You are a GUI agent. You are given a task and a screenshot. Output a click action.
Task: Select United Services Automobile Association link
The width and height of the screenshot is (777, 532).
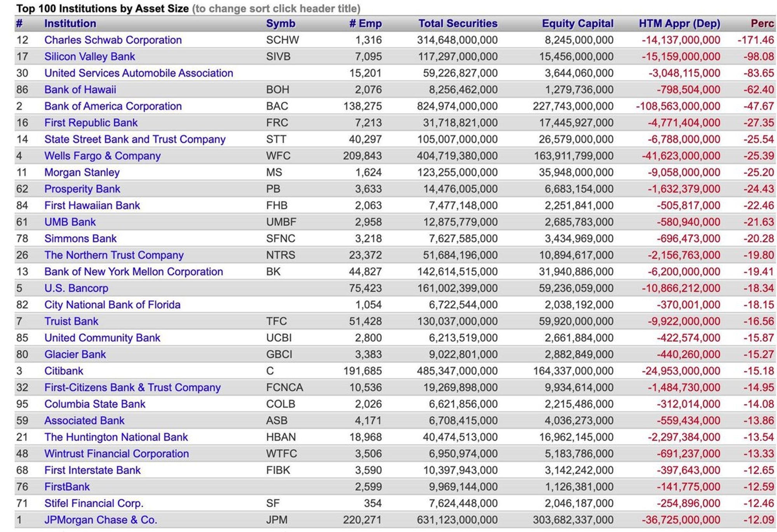[138, 73]
